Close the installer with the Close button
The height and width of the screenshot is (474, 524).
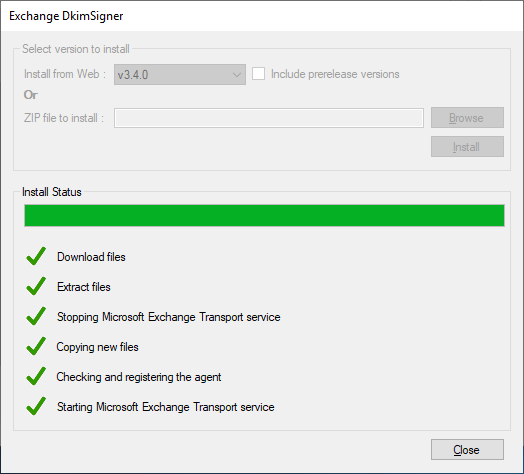[x=467, y=450]
